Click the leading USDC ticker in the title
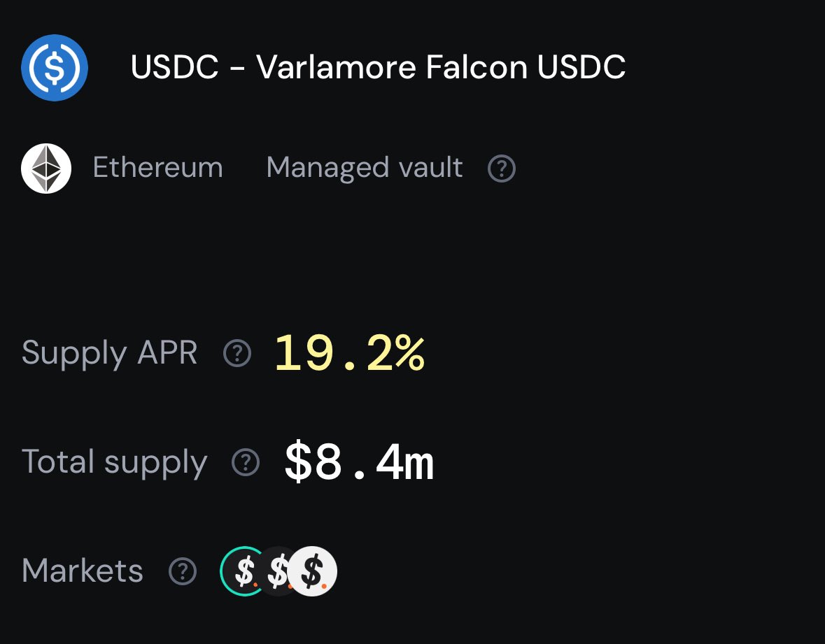 pos(174,67)
